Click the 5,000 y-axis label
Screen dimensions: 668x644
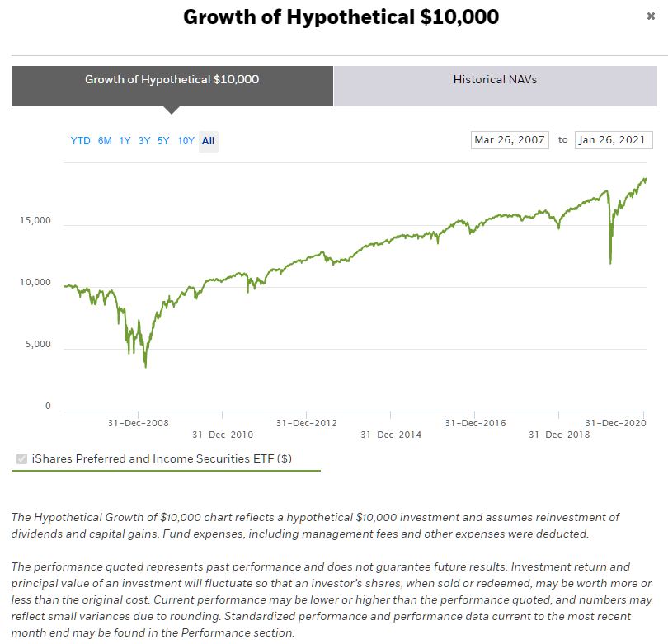[x=38, y=344]
